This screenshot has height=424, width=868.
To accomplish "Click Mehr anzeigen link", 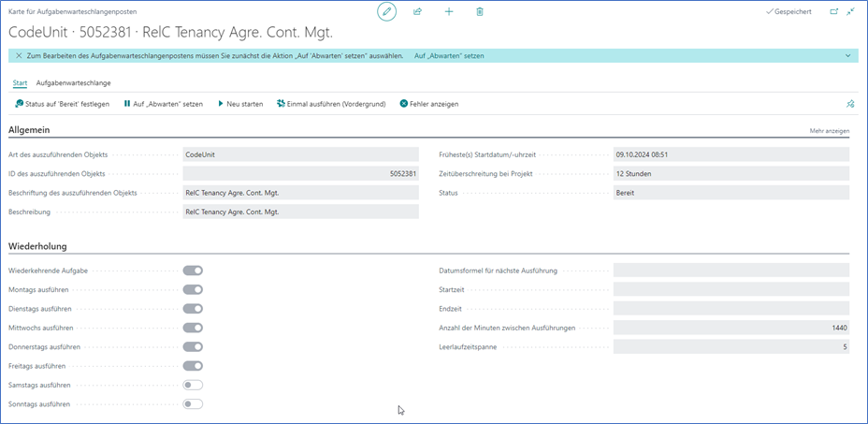I will [x=829, y=131].
